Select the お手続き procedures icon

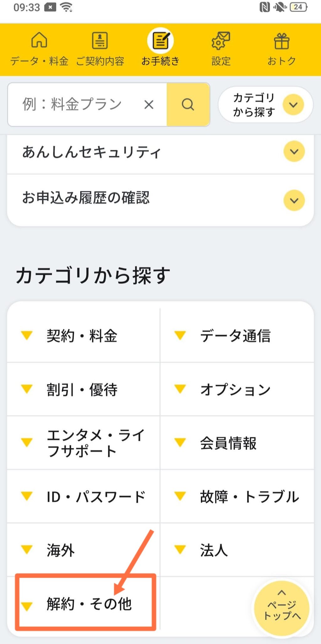click(x=160, y=41)
